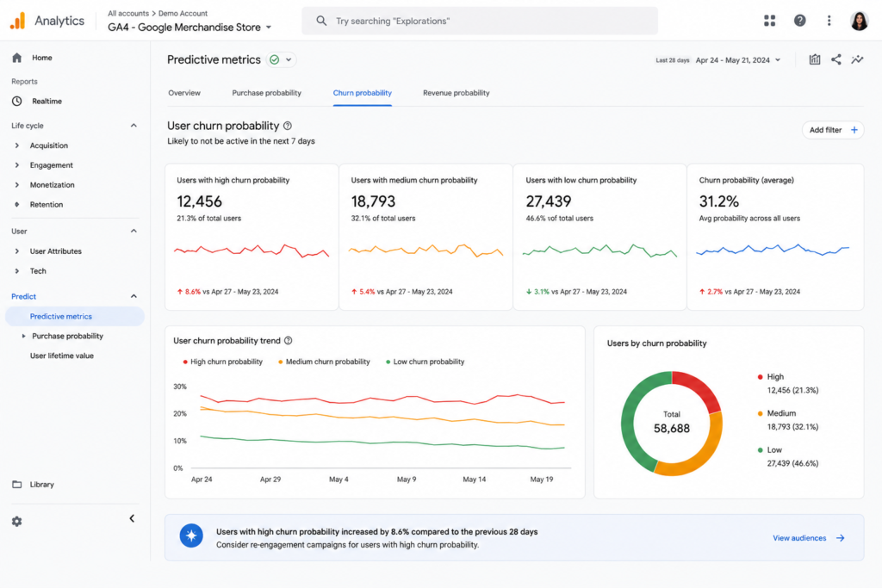Click the donut chart total 58,688
This screenshot has height=588, width=882.
tap(672, 429)
